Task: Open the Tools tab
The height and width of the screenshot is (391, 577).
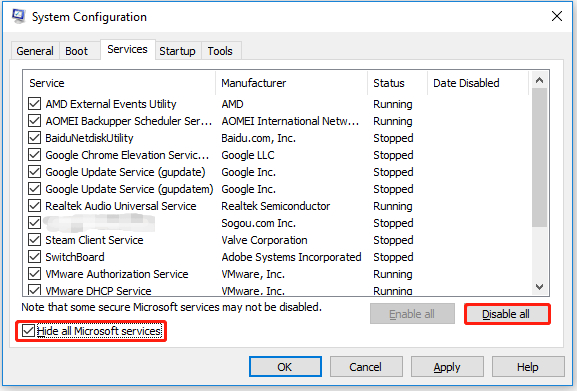Action: pos(220,51)
